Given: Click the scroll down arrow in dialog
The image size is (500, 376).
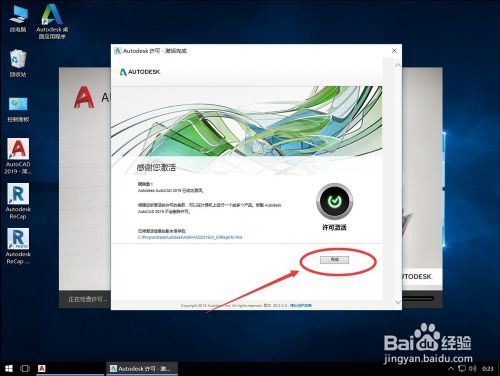Looking at the screenshot, I should click(397, 301).
